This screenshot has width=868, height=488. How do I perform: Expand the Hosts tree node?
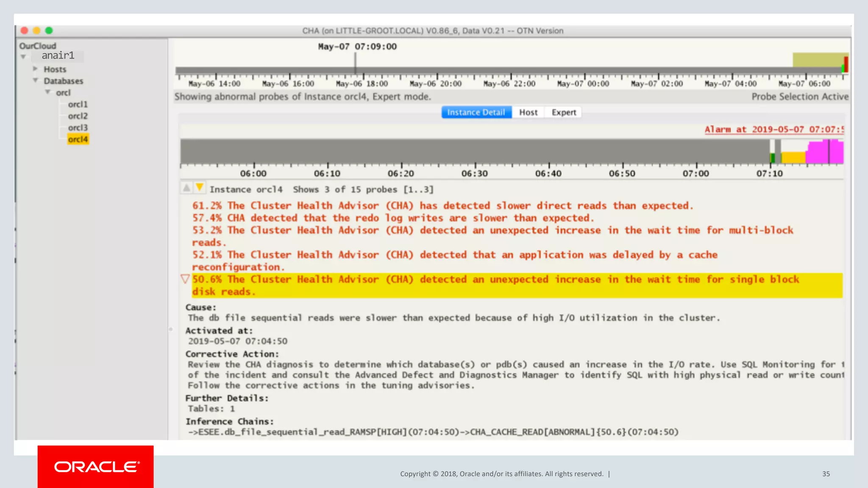(36, 69)
